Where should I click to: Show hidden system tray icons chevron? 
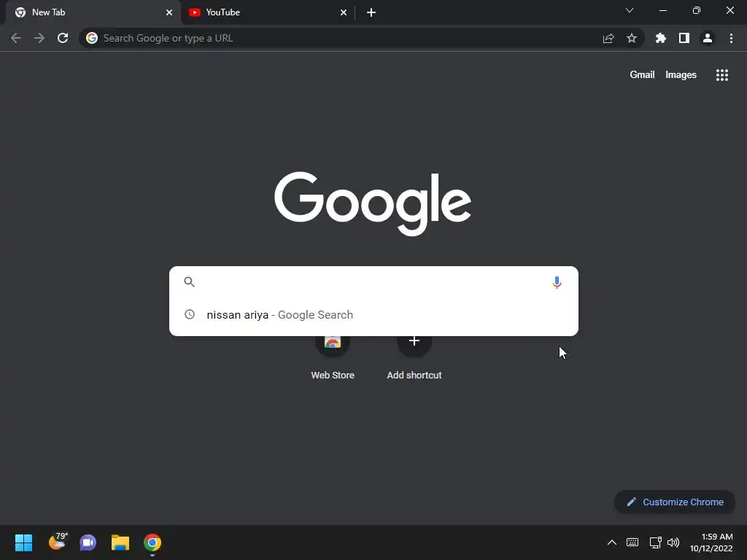click(612, 542)
